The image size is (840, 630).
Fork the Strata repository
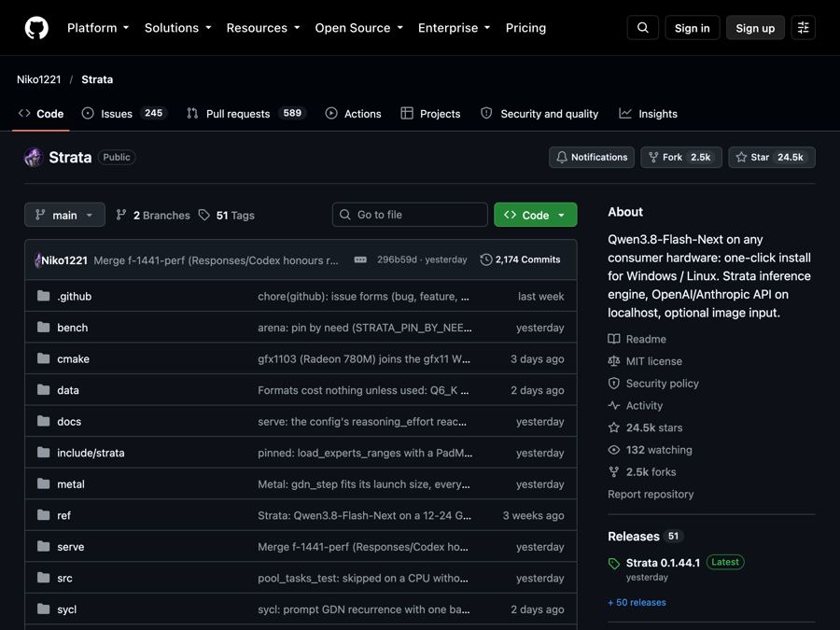coord(681,158)
